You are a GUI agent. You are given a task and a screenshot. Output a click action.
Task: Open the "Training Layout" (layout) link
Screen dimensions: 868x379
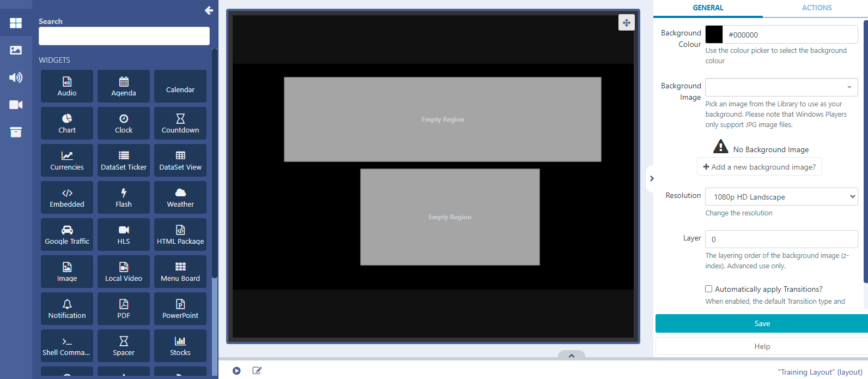820,372
